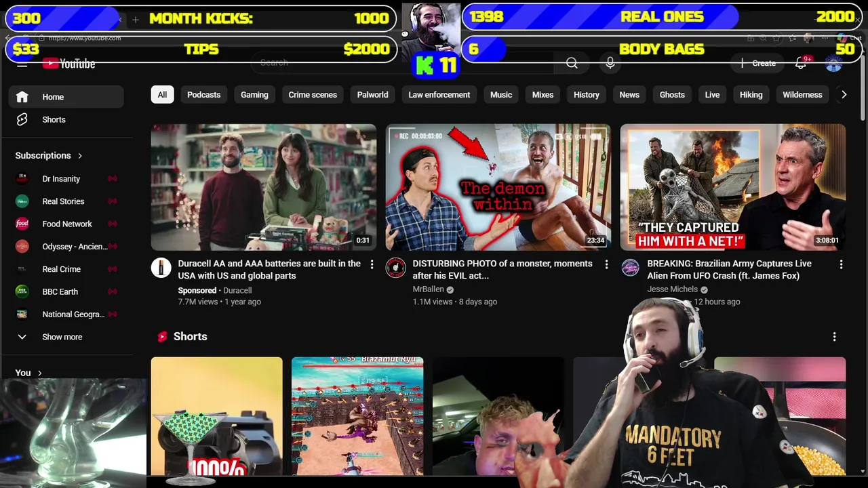This screenshot has height=488, width=868.
Task: Select the All filter chip
Action: coord(162,95)
